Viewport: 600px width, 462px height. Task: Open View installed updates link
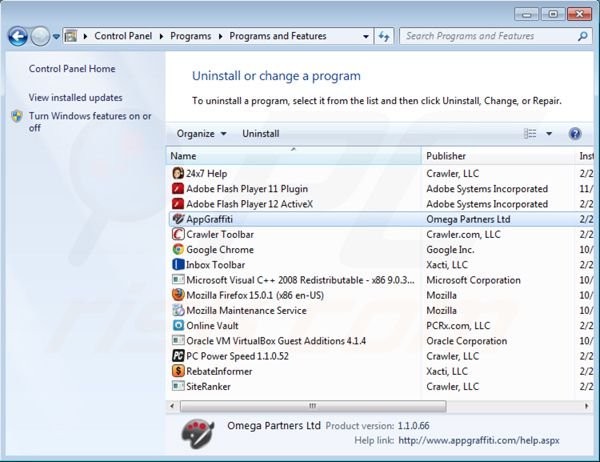pos(75,98)
